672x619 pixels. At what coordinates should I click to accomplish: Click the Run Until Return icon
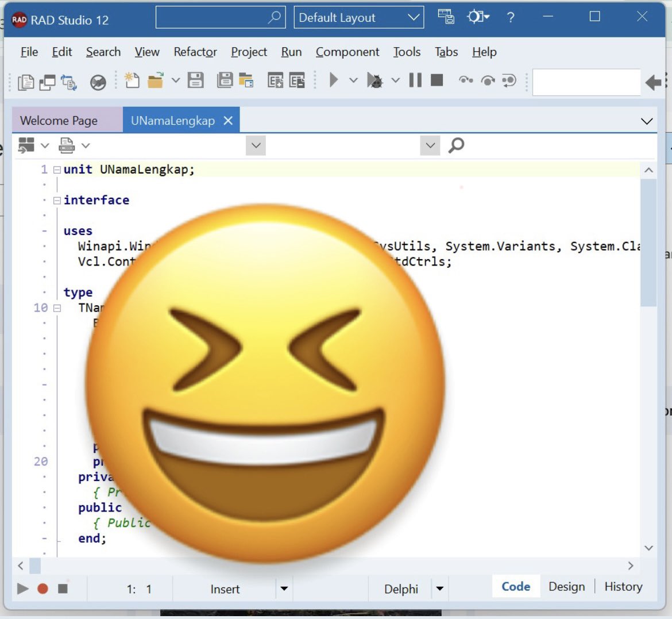(x=509, y=80)
